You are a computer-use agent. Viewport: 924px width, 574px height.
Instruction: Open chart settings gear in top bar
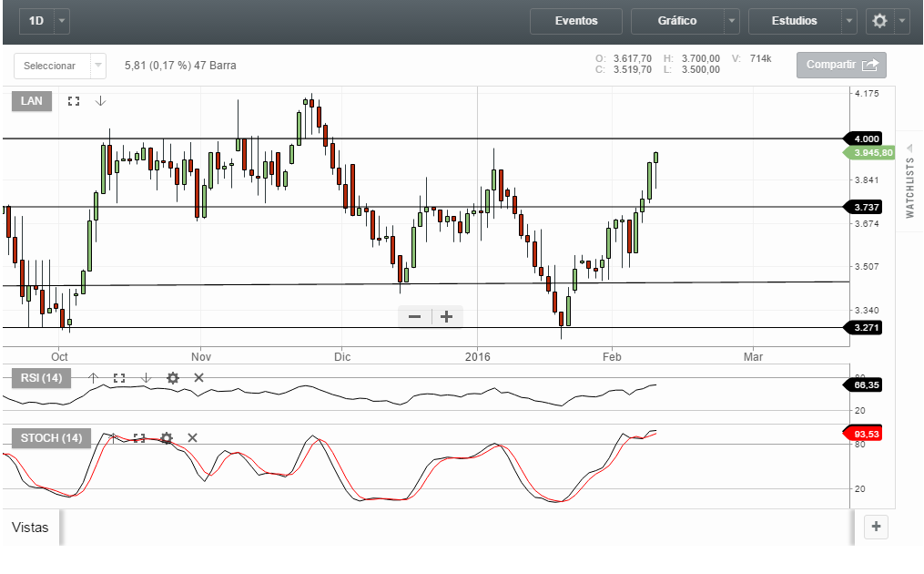[x=879, y=21]
